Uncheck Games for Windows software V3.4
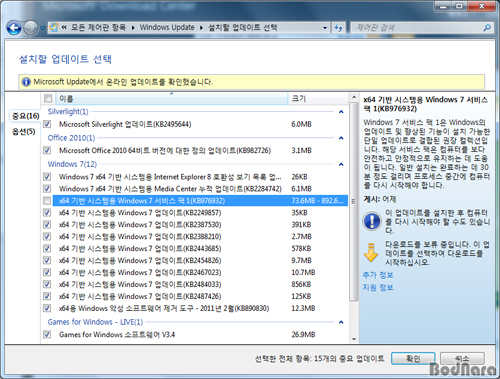 click(47, 334)
